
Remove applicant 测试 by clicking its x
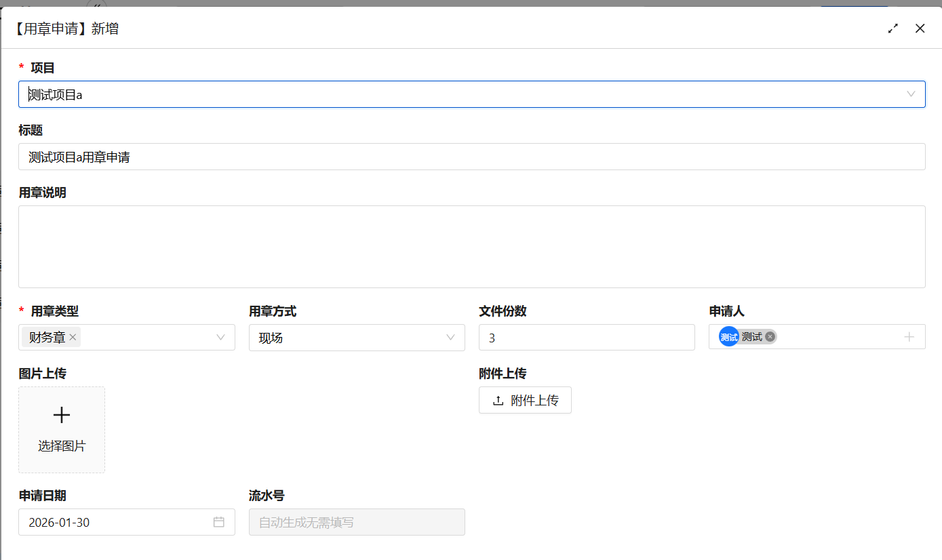[x=770, y=336]
